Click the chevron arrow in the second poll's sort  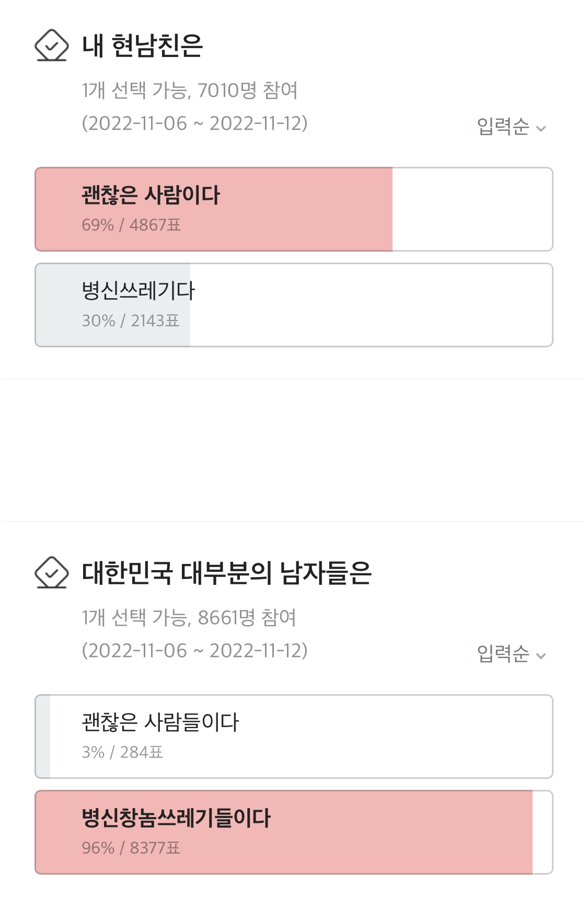coord(541,656)
